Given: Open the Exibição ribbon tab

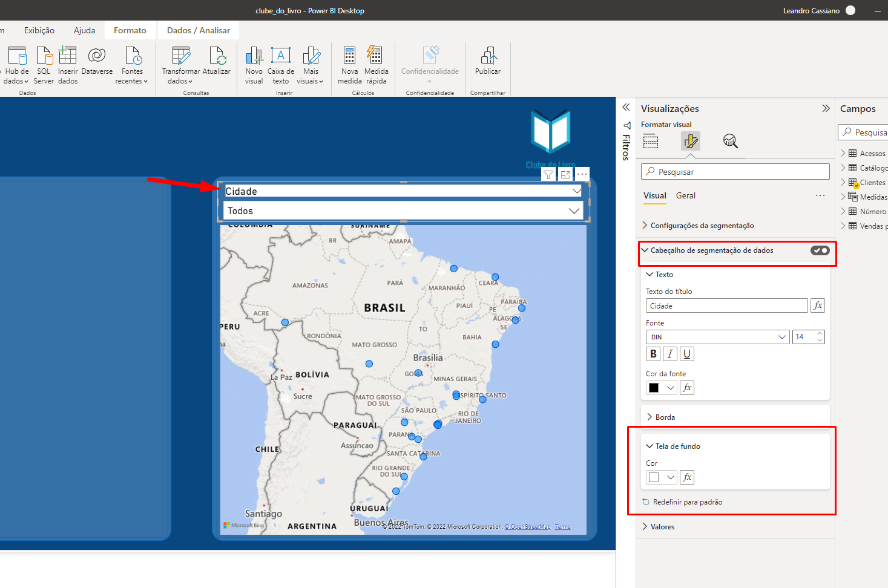Looking at the screenshot, I should pos(39,30).
